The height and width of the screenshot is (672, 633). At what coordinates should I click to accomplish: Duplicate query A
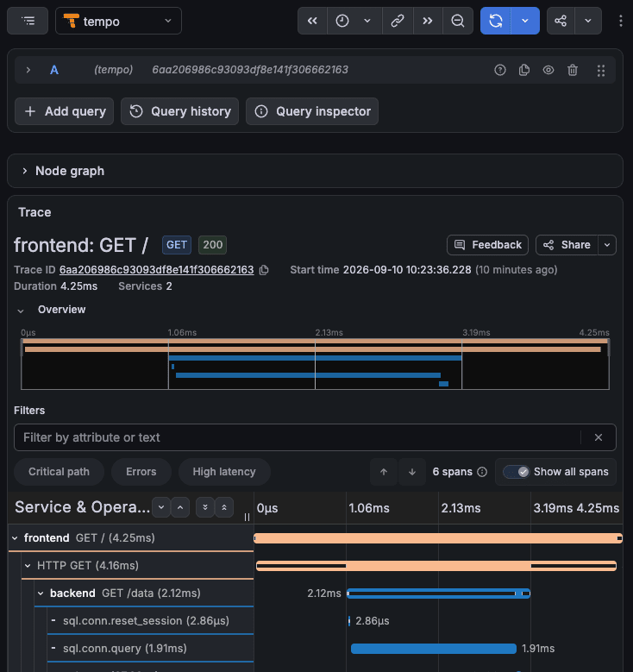524,70
